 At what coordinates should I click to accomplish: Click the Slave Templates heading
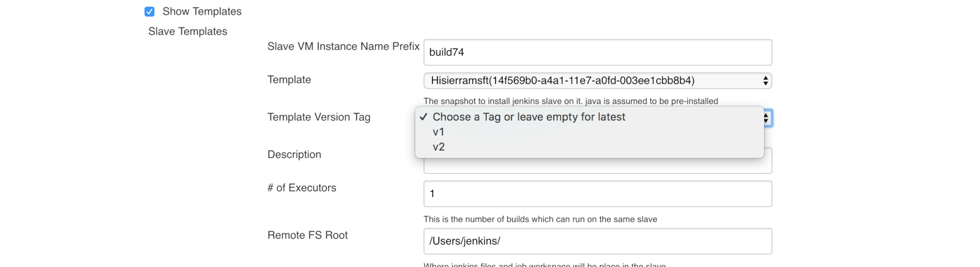[x=188, y=32]
